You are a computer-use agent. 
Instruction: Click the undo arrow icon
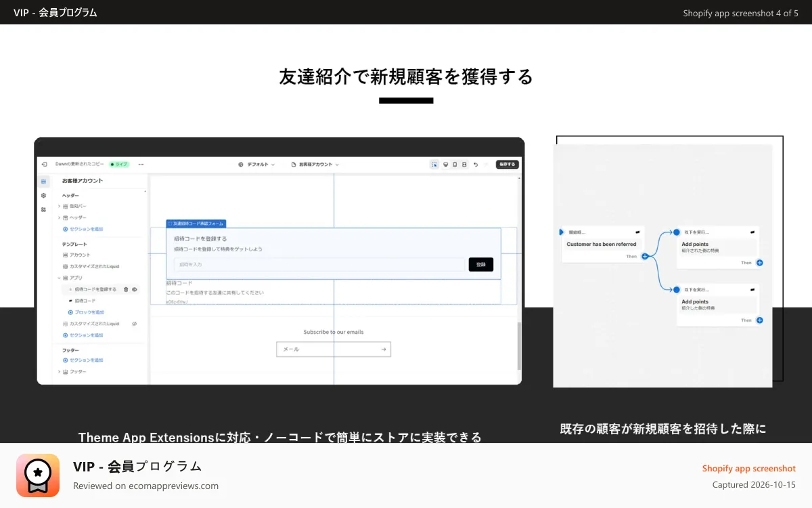(x=476, y=165)
